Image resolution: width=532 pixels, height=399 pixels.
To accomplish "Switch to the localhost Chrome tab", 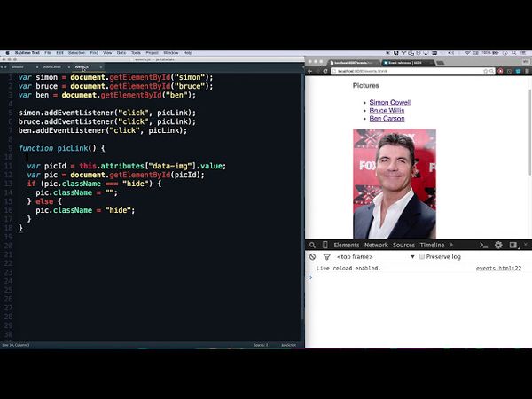I will (x=355, y=63).
